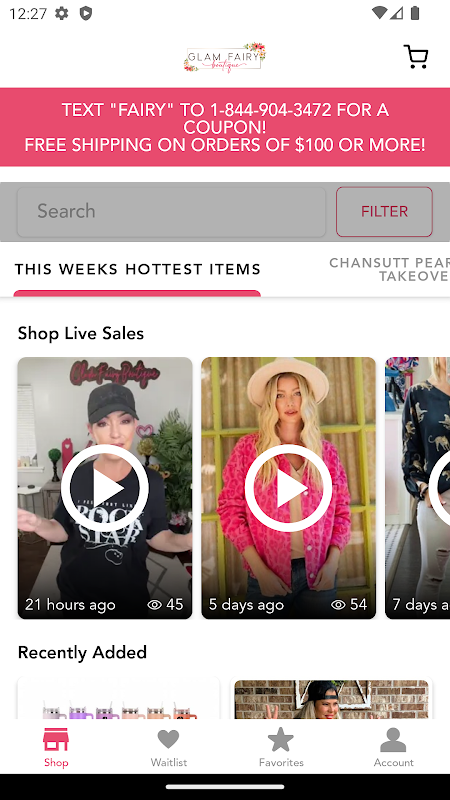Tap the shield icon in status bar
This screenshot has height=800, width=450.
(x=86, y=13)
